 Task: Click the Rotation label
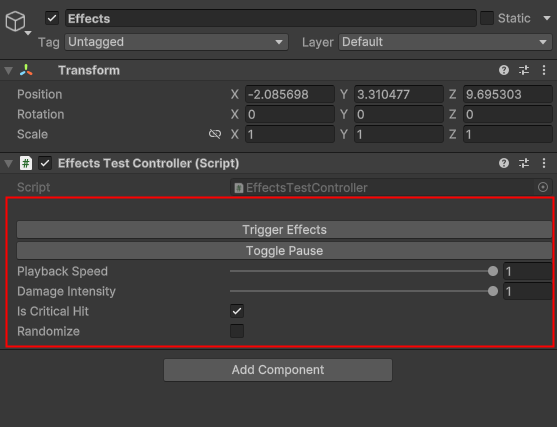pos(40,114)
